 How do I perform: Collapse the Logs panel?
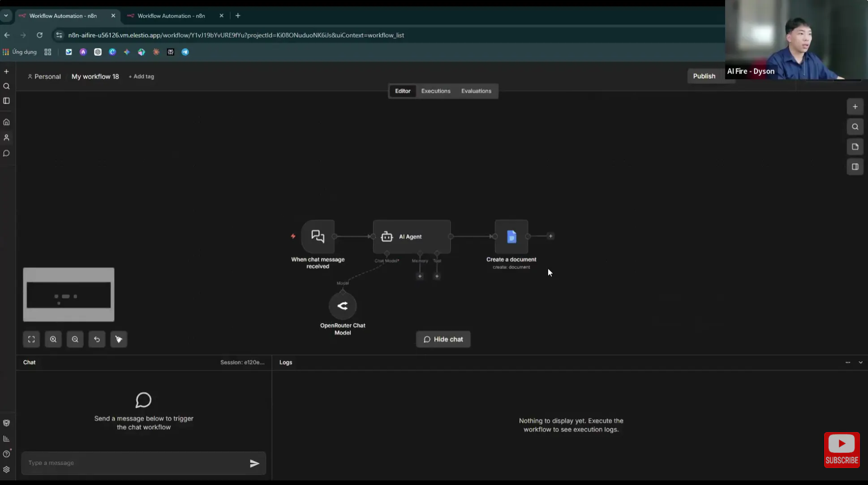[x=860, y=362]
